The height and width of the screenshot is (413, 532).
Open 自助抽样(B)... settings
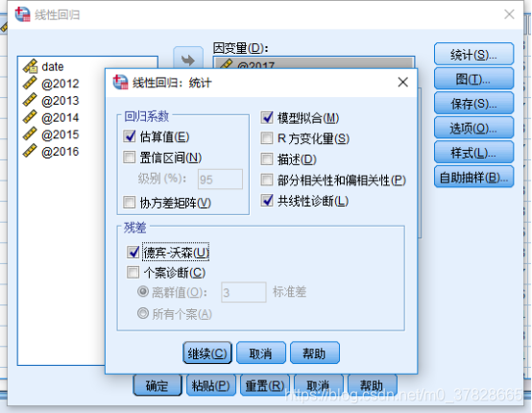[x=473, y=177]
